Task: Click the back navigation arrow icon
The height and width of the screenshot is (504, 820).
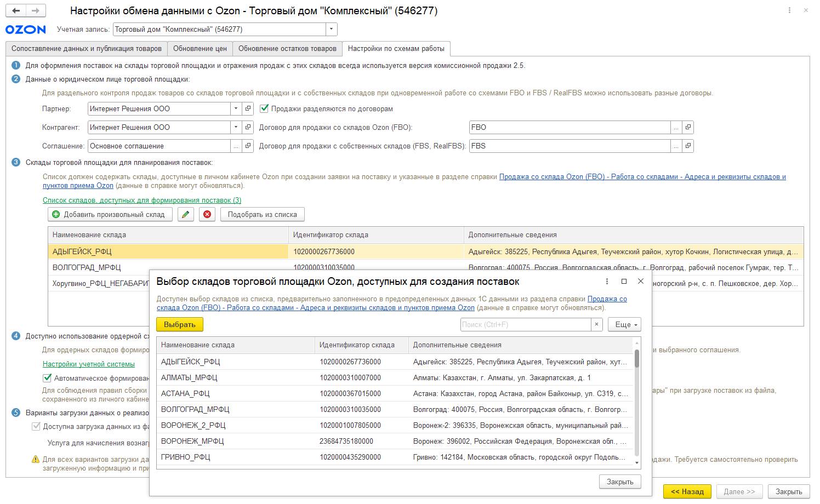Action: pos(16,11)
